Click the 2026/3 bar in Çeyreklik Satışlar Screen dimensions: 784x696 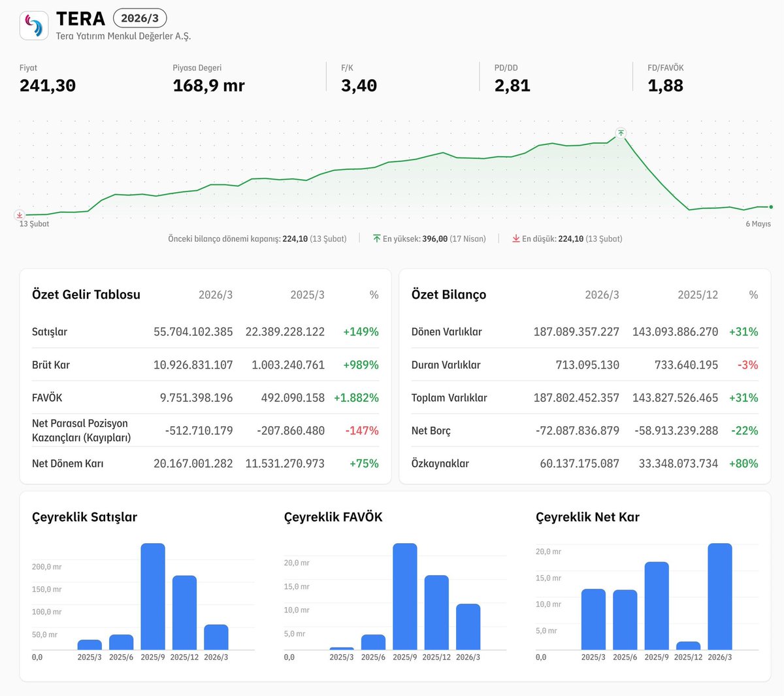click(216, 637)
